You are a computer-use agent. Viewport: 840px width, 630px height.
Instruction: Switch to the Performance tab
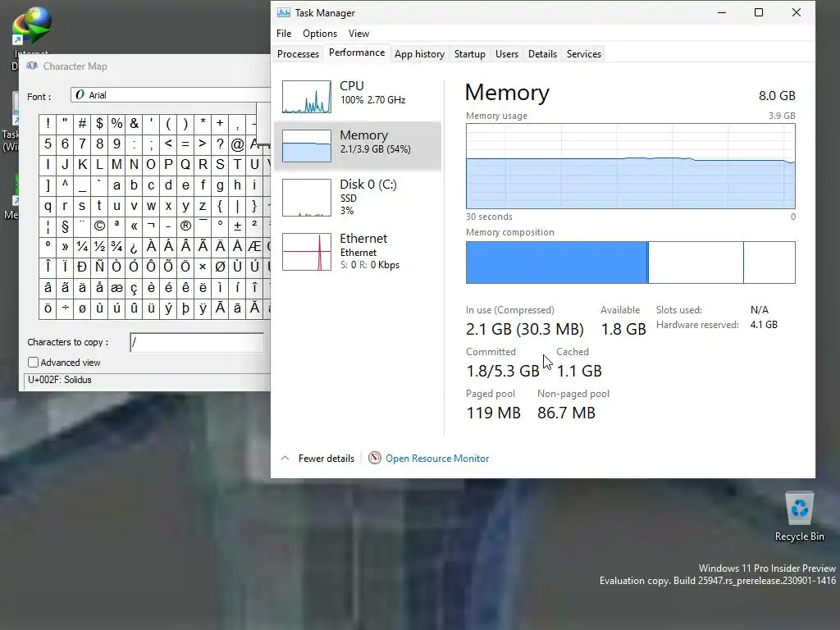[x=357, y=52]
